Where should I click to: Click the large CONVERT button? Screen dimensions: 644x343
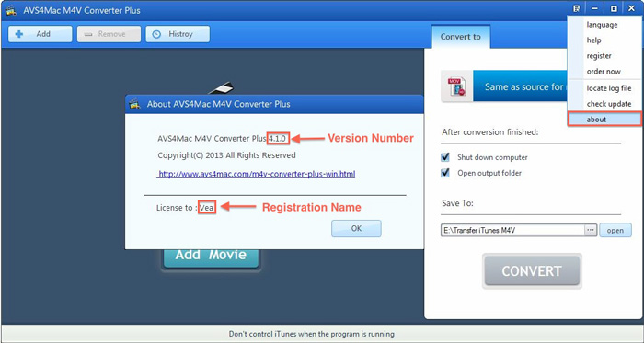pyautogui.click(x=532, y=270)
